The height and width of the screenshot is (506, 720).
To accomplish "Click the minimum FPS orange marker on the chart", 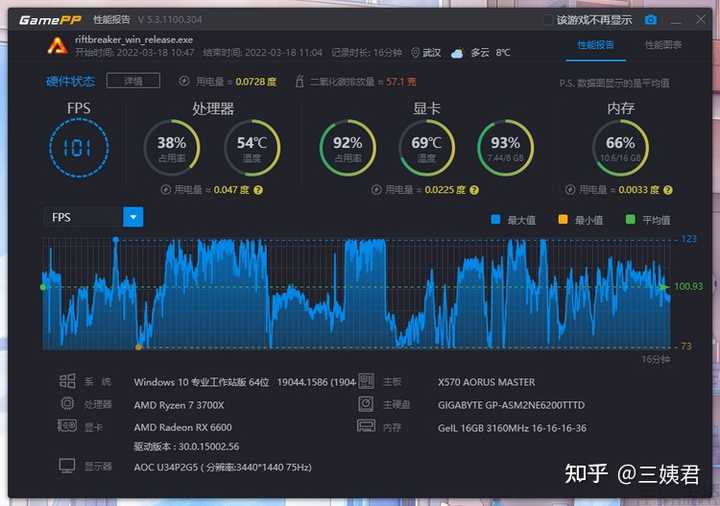I will pyautogui.click(x=139, y=347).
